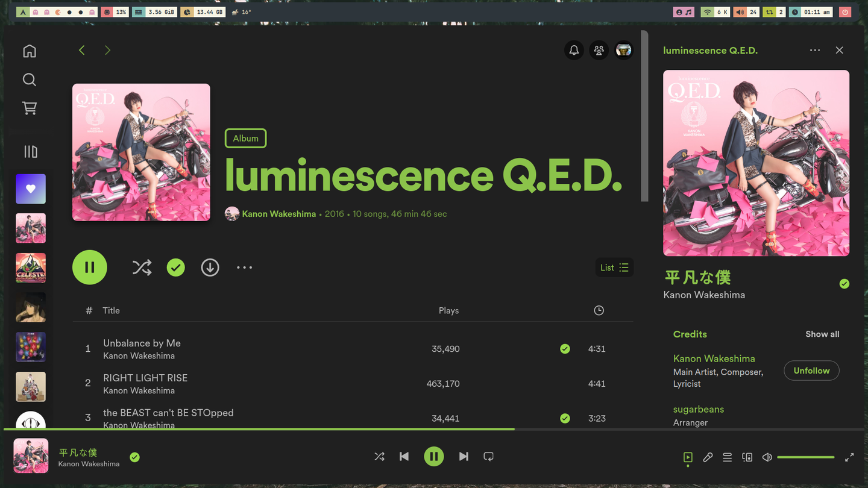Open sugarbeans artist from Credits
Image resolution: width=868 pixels, height=488 pixels.
click(x=699, y=409)
